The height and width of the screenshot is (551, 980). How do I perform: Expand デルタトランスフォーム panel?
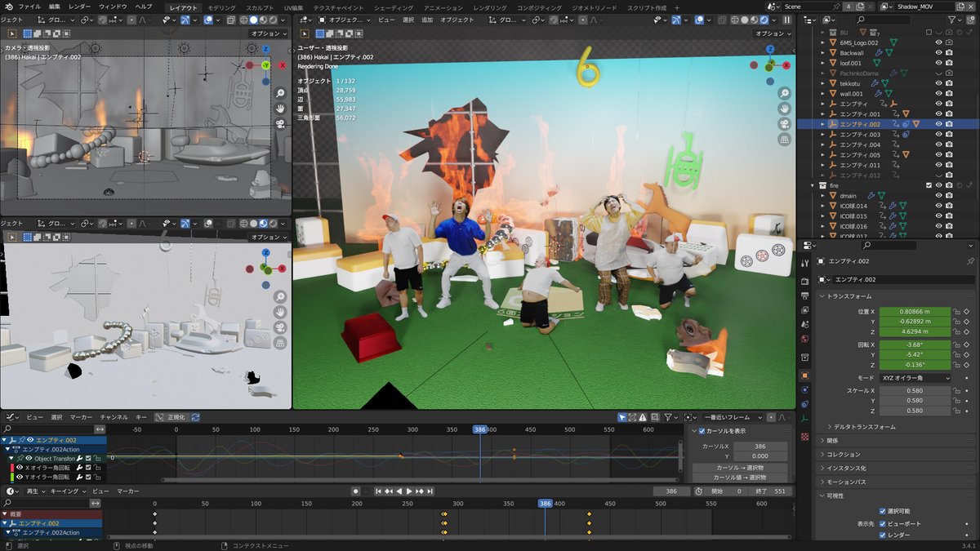pos(866,426)
